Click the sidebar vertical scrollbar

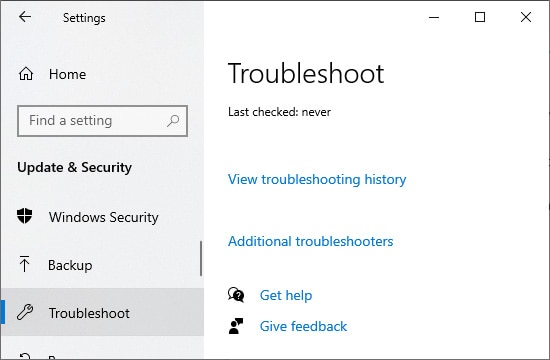click(201, 258)
